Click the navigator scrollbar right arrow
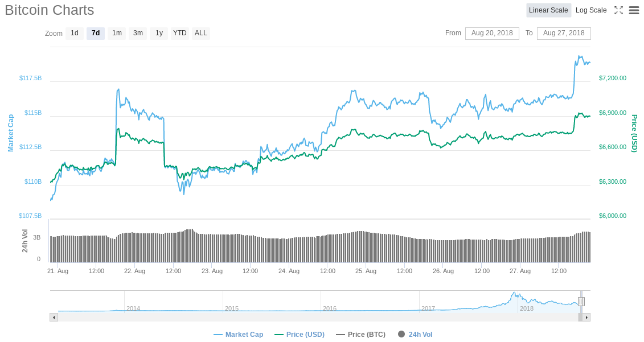 (586, 318)
